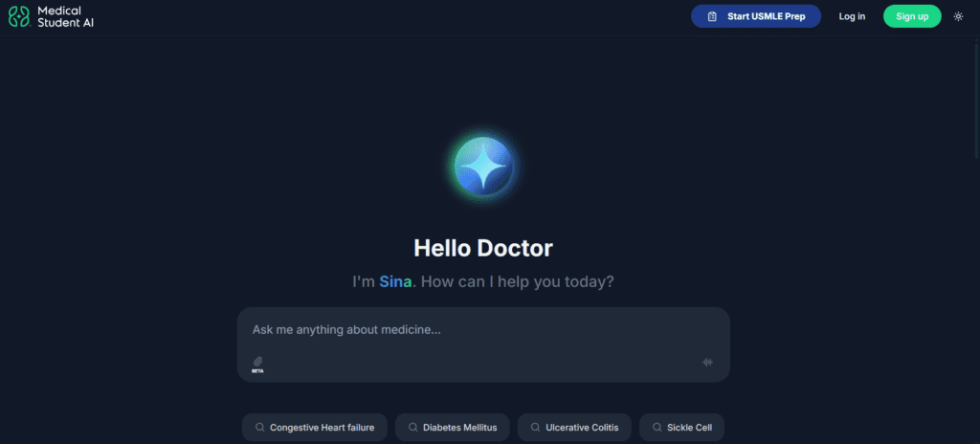
Task: Focus the Ask me anything about medicine field
Action: (x=483, y=344)
